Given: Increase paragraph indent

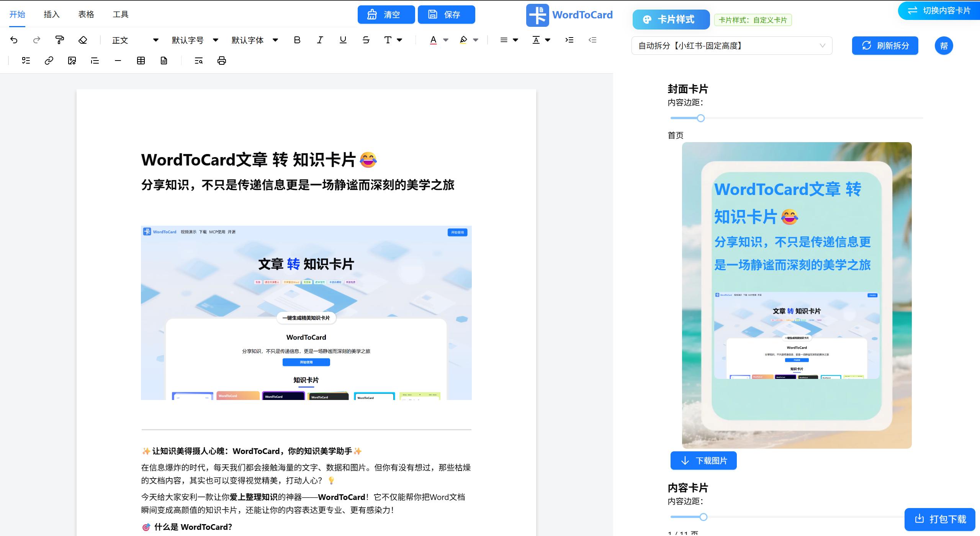Looking at the screenshot, I should (569, 40).
